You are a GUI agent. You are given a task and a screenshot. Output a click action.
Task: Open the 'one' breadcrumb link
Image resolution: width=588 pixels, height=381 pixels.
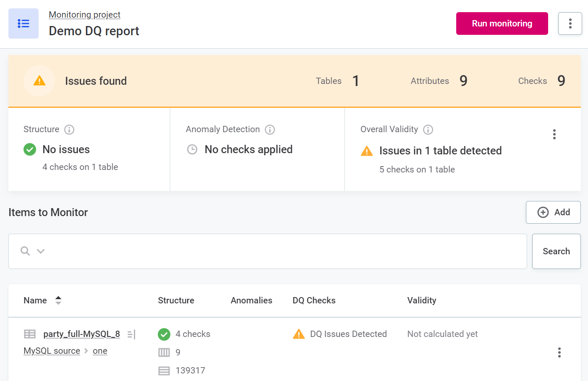(100, 351)
